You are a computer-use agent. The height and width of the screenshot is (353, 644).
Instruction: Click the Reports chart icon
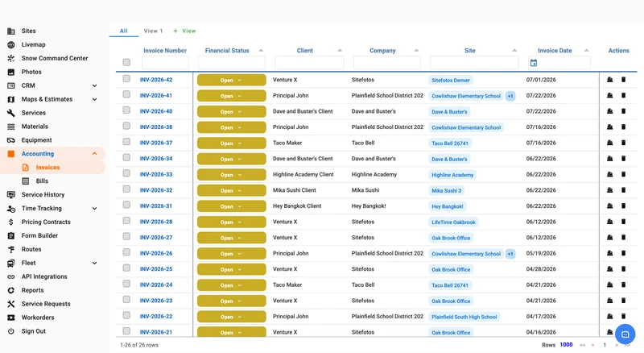coord(11,290)
